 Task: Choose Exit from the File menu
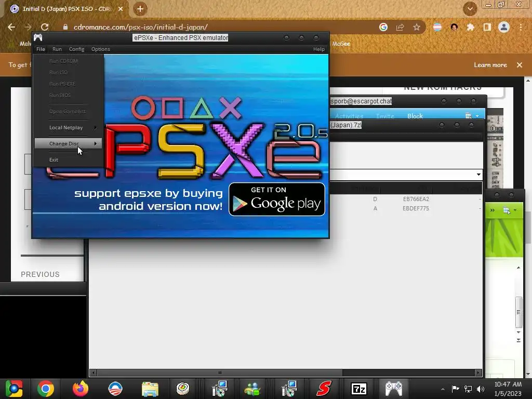tap(69, 160)
